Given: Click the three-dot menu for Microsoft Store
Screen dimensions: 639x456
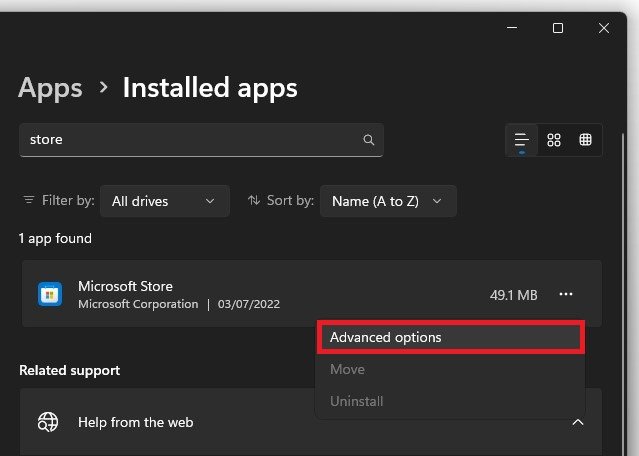Looking at the screenshot, I should 566,294.
